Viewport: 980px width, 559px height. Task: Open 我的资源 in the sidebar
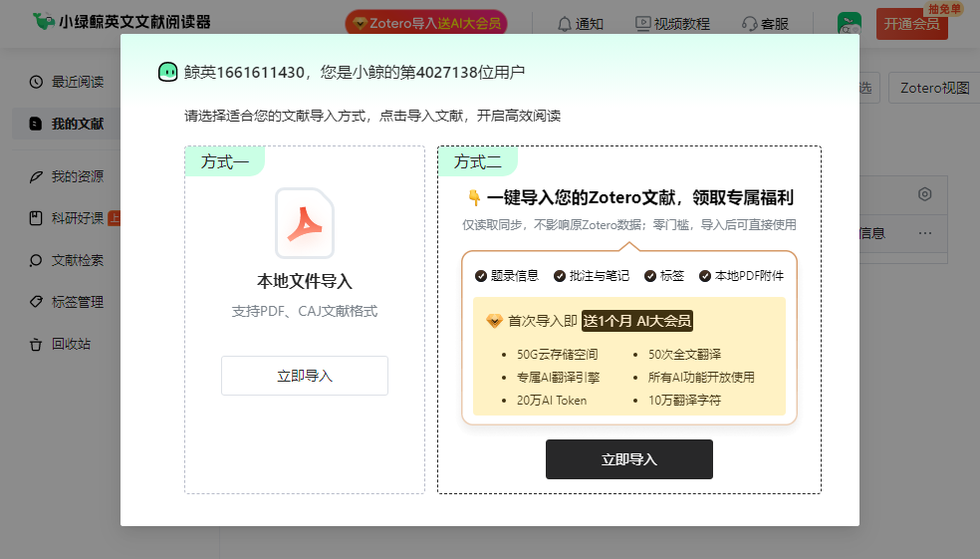click(67, 176)
